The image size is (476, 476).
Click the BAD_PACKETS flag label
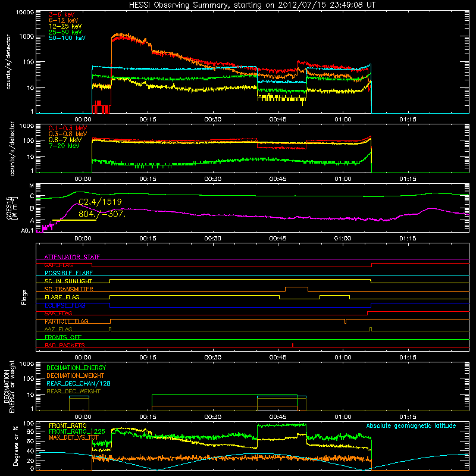click(65, 345)
